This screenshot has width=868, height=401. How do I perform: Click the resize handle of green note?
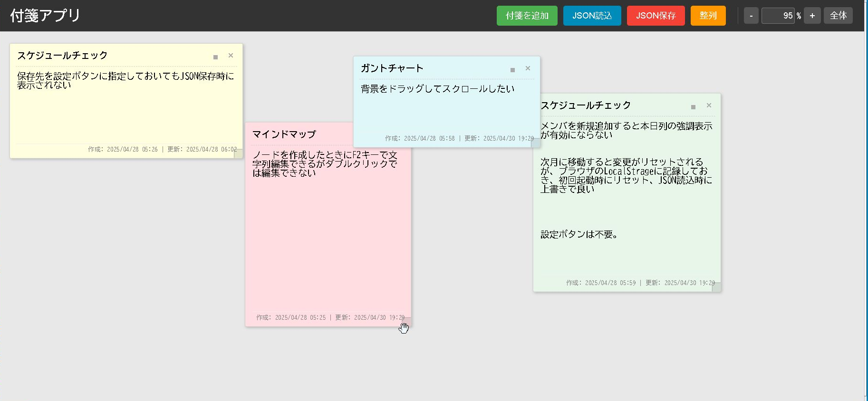716,287
